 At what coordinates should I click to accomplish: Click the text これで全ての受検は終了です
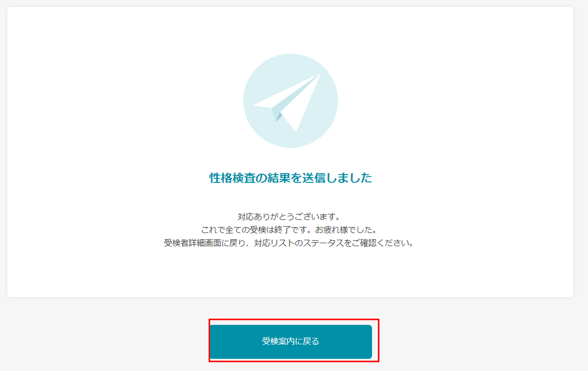pos(255,230)
